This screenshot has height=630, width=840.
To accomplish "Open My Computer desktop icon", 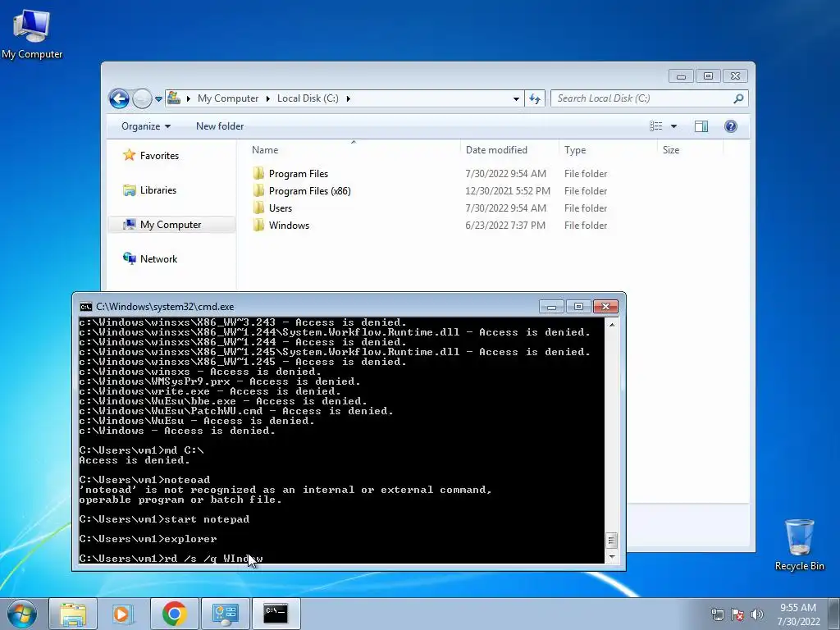I will (x=32, y=34).
